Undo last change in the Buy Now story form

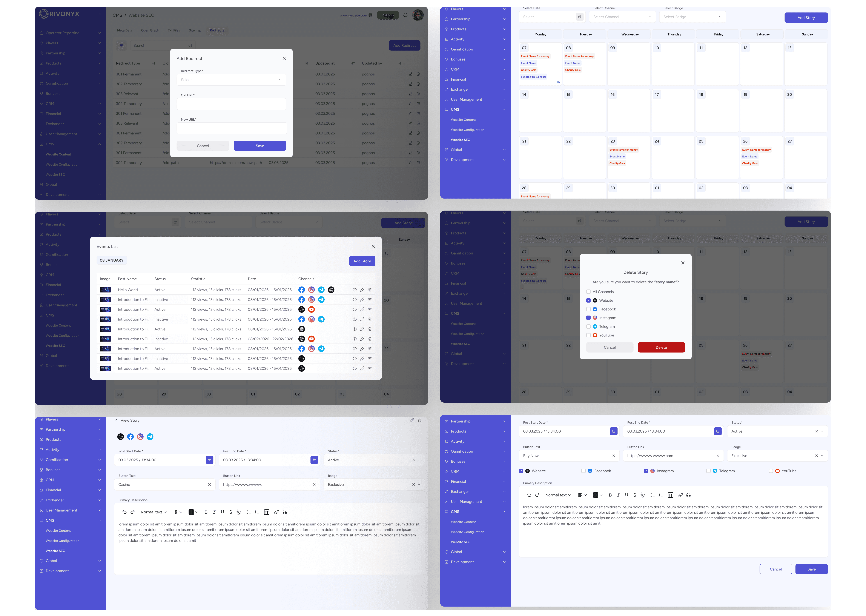click(529, 495)
